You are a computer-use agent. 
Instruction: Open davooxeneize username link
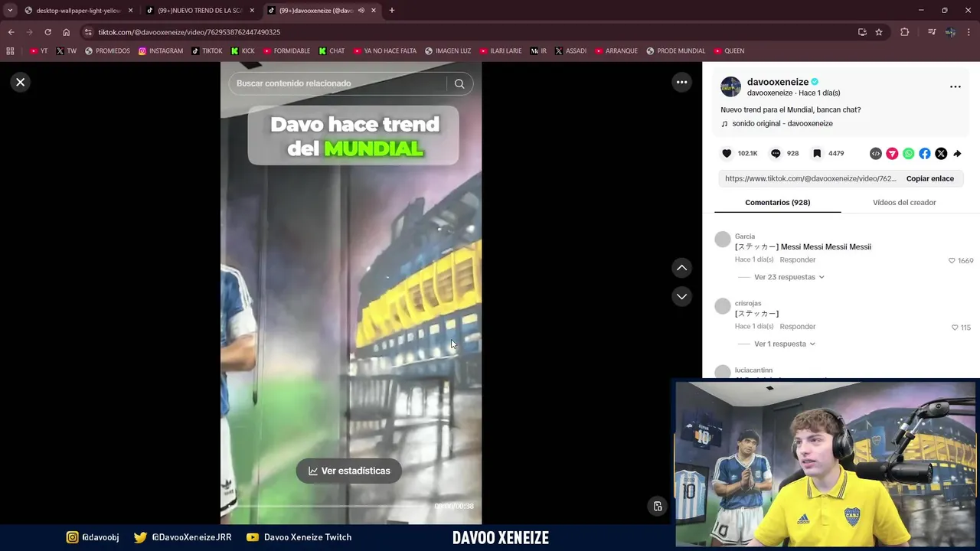[778, 82]
